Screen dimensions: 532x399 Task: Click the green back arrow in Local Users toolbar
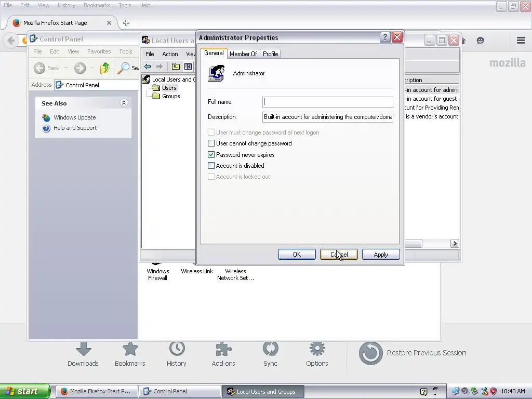[147, 66]
